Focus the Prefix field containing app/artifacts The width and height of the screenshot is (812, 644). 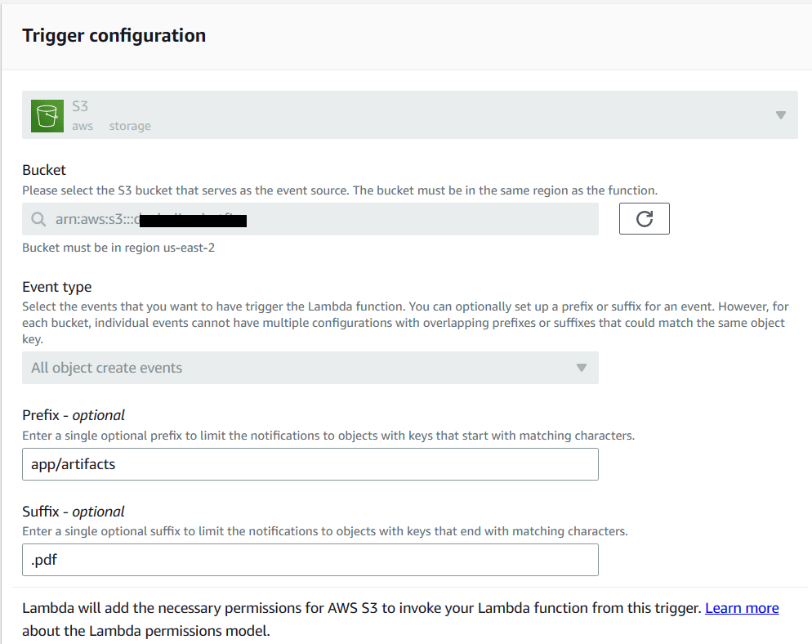310,464
